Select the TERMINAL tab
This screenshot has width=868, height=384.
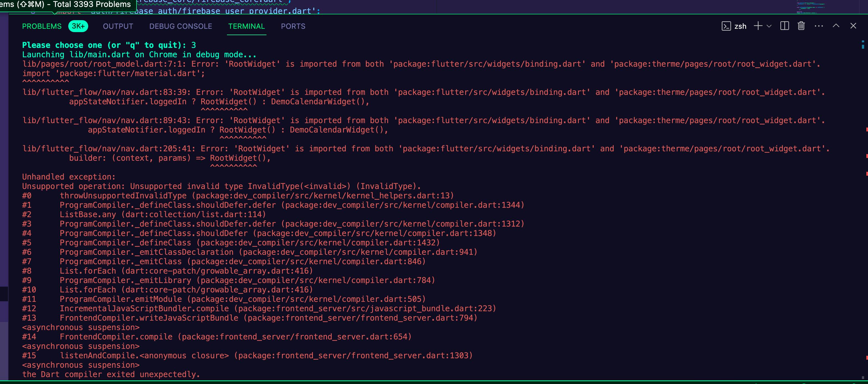pos(247,26)
